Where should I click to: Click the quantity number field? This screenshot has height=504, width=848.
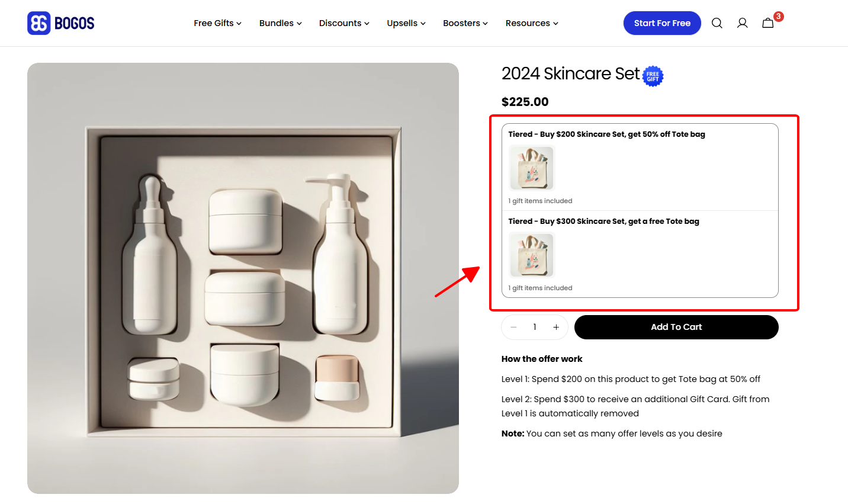[x=535, y=327]
